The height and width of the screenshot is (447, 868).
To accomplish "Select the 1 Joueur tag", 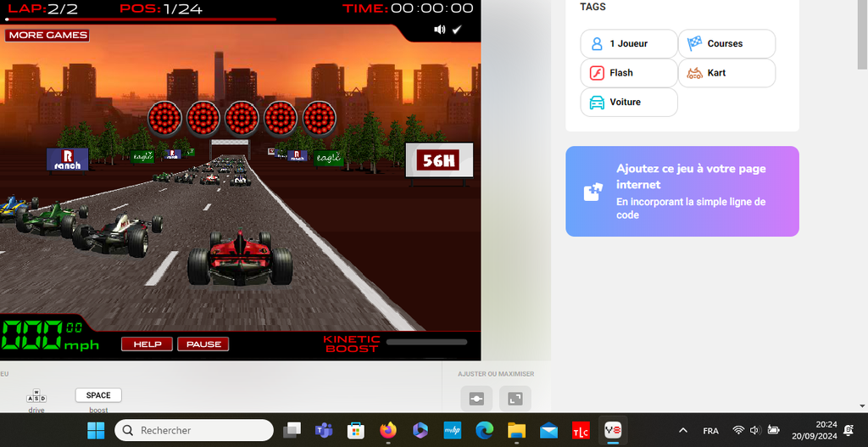I will pyautogui.click(x=629, y=44).
